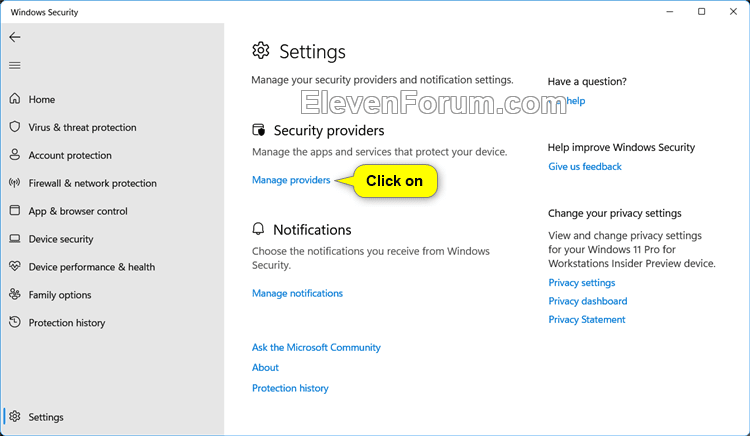The image size is (750, 436).
Task: Click the App & browser control window icon
Action: tap(15, 210)
